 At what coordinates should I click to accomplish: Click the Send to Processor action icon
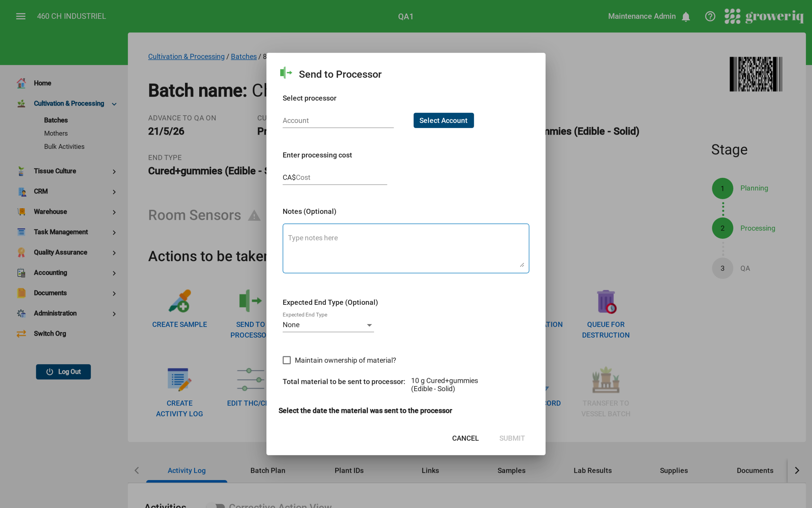click(250, 301)
